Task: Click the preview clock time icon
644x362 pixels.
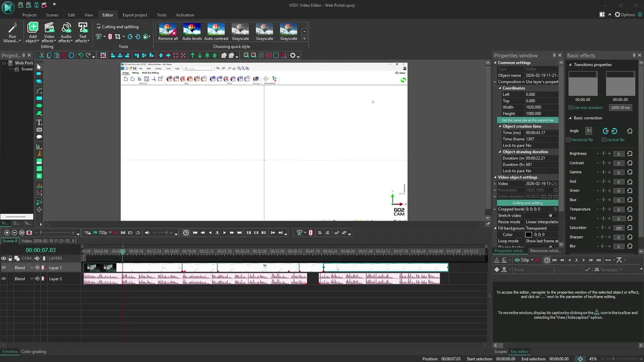Action: click(186, 232)
